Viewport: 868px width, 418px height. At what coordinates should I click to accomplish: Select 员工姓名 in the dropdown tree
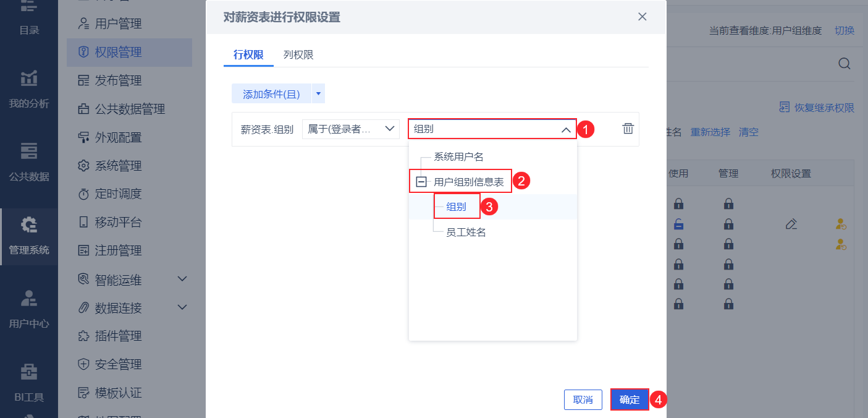tap(466, 232)
